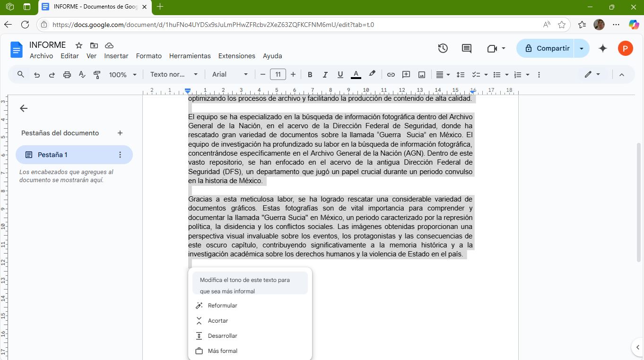Viewport: 644px width, 360px height.
Task: Toggle italic formatting
Action: pyautogui.click(x=325, y=75)
